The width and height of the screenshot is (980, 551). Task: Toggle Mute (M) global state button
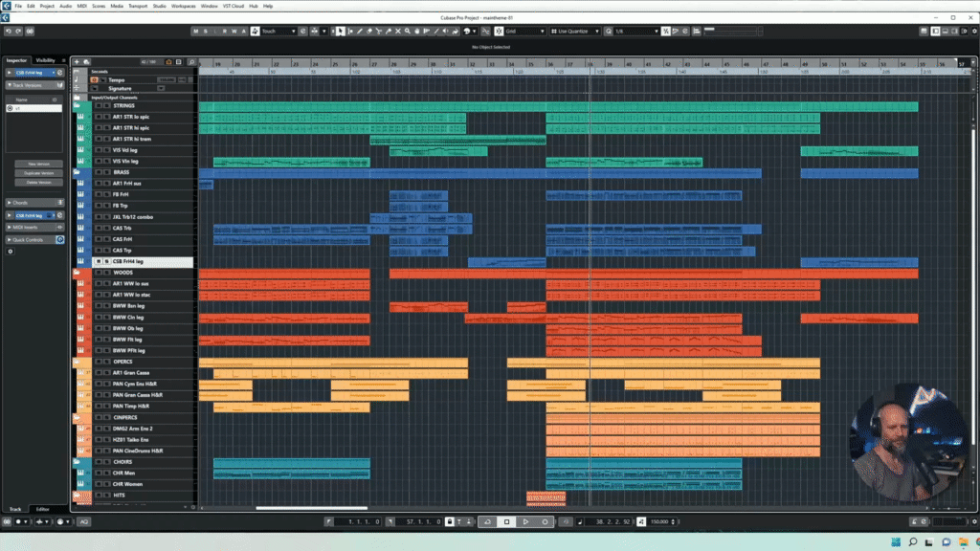tap(195, 32)
